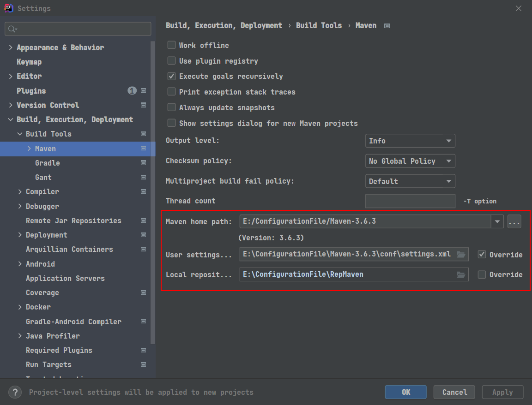The height and width of the screenshot is (405, 532).
Task: Click the Thread count input field
Action: pos(410,201)
